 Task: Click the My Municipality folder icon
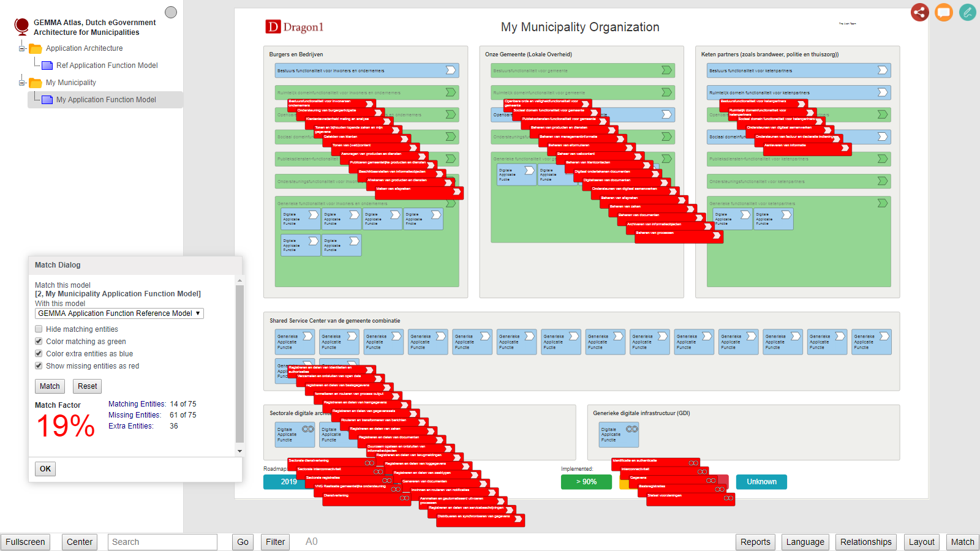click(36, 83)
